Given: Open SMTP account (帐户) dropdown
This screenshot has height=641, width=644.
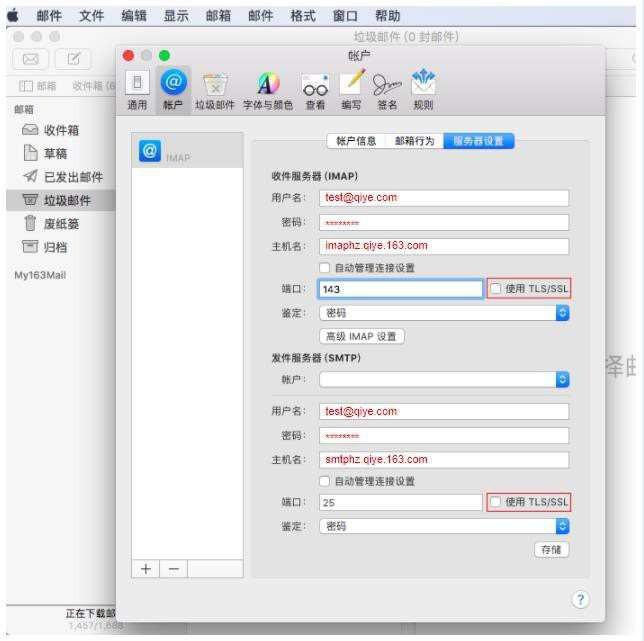Looking at the screenshot, I should coord(444,379).
